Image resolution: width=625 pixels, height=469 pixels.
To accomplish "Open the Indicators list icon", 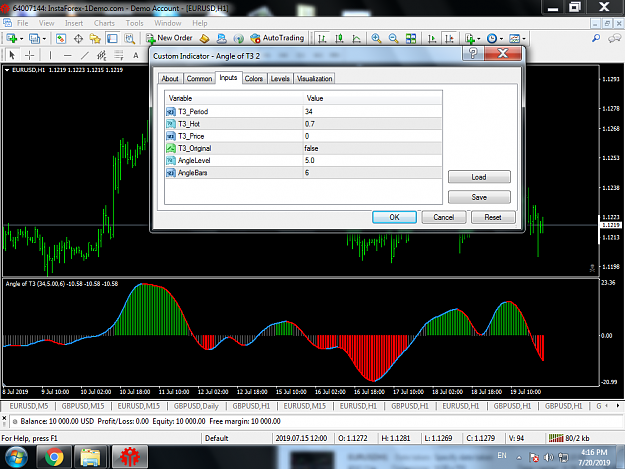I will point(470,39).
